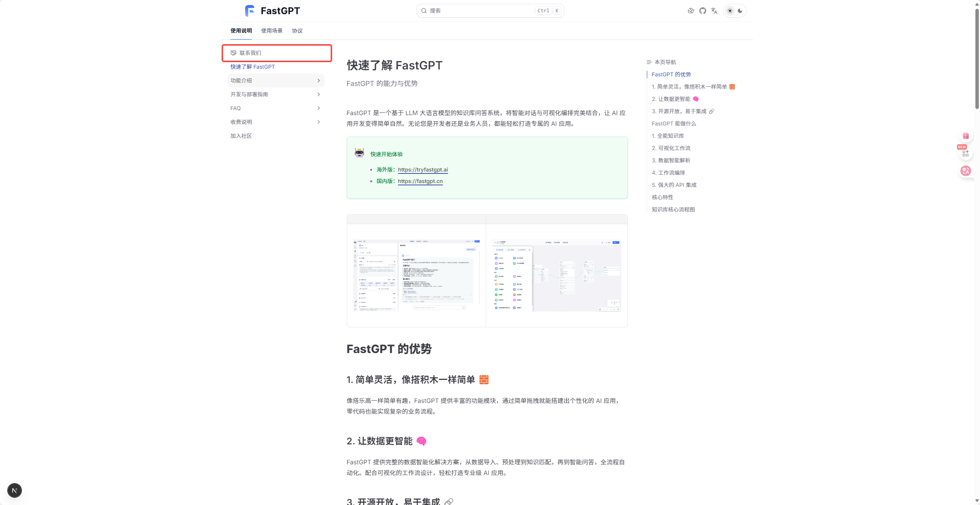The width and height of the screenshot is (980, 505).
Task: Select light mode with the sun toggle
Action: tap(730, 11)
